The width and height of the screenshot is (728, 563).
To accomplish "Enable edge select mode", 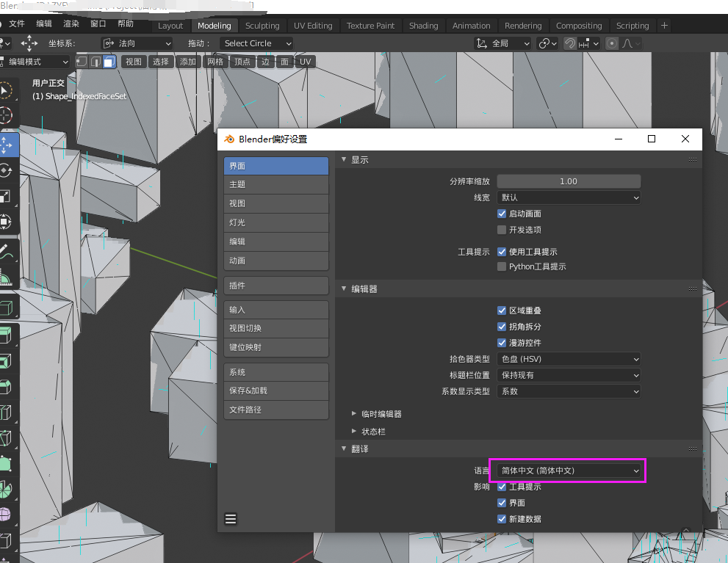I will click(x=95, y=62).
